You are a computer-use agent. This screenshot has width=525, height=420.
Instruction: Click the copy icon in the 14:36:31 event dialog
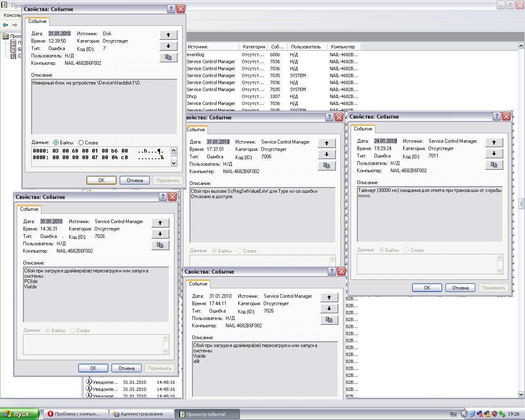pyautogui.click(x=160, y=245)
